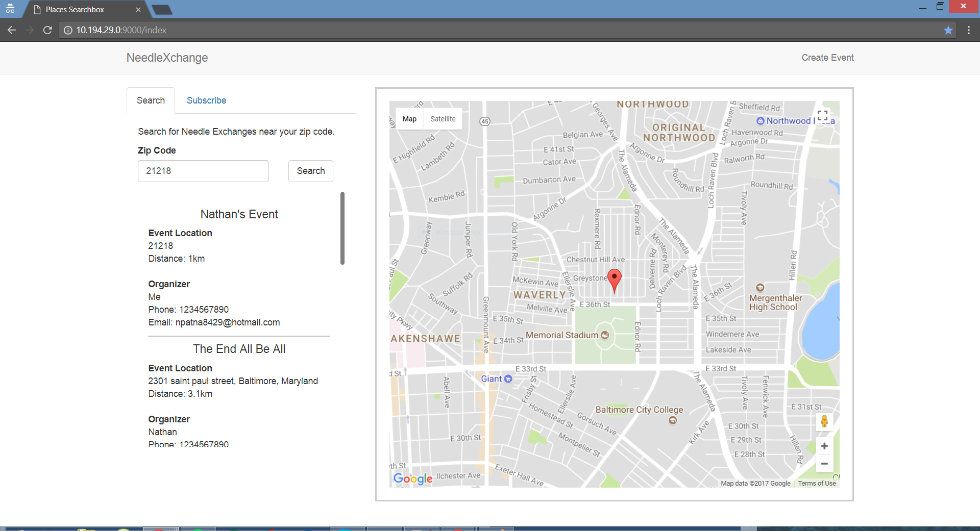Switch to the Search tab
Image resolution: width=980 pixels, height=531 pixels.
[x=151, y=100]
